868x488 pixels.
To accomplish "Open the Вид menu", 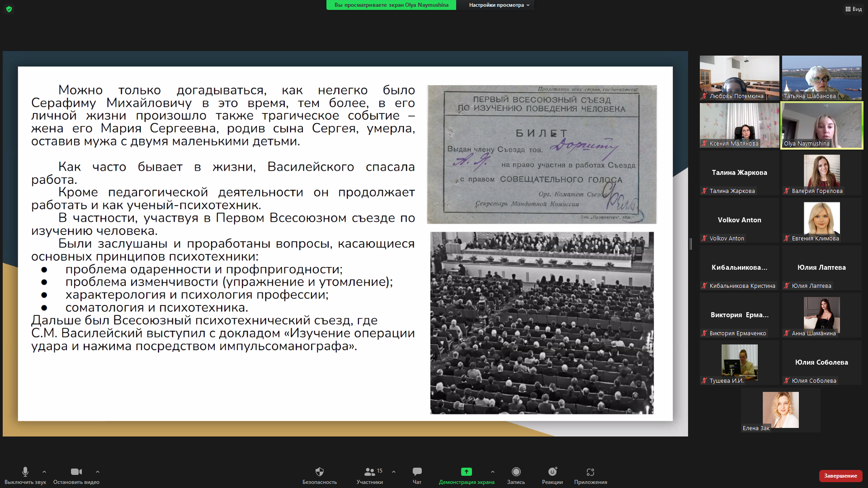I will click(853, 9).
